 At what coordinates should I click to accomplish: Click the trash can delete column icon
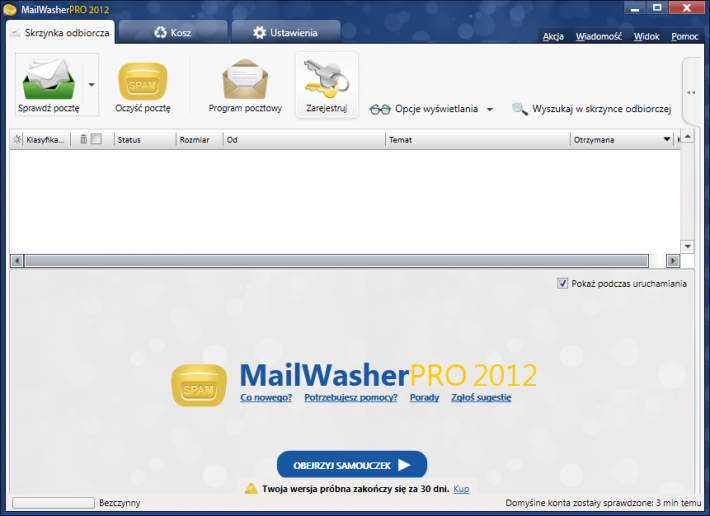84,139
